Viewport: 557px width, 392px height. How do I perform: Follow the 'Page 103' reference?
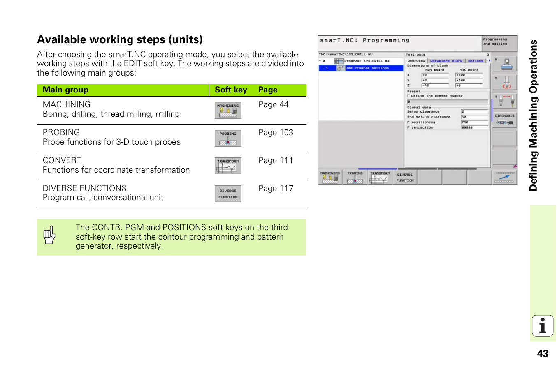pos(276,133)
